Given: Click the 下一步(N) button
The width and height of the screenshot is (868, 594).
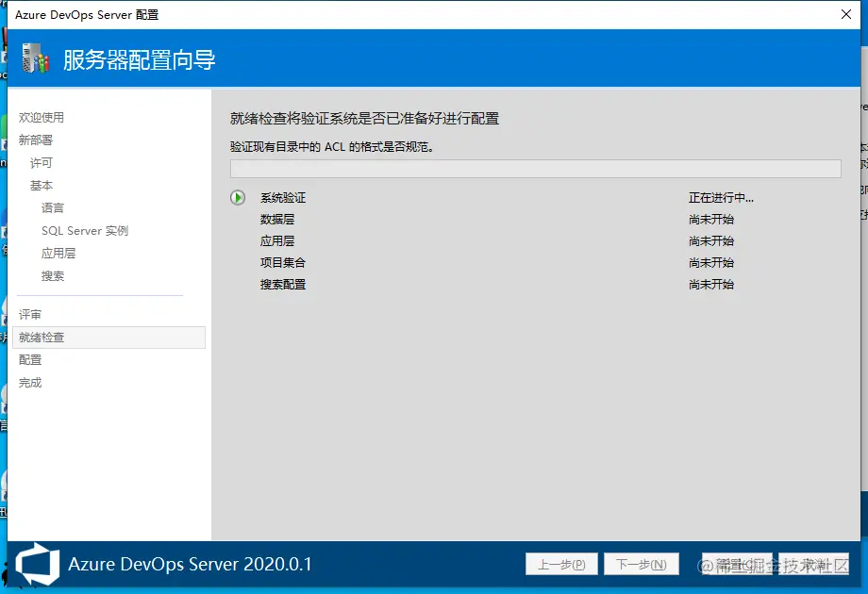Looking at the screenshot, I should point(641,564).
